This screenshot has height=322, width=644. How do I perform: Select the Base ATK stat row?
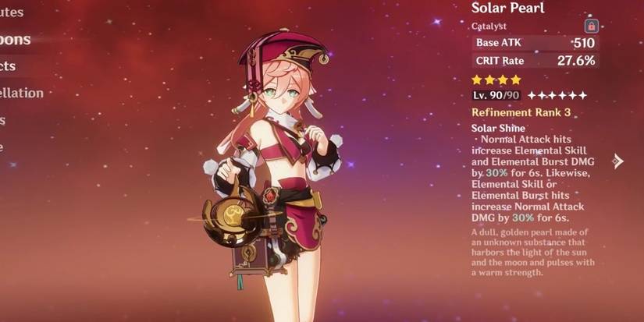(x=535, y=43)
